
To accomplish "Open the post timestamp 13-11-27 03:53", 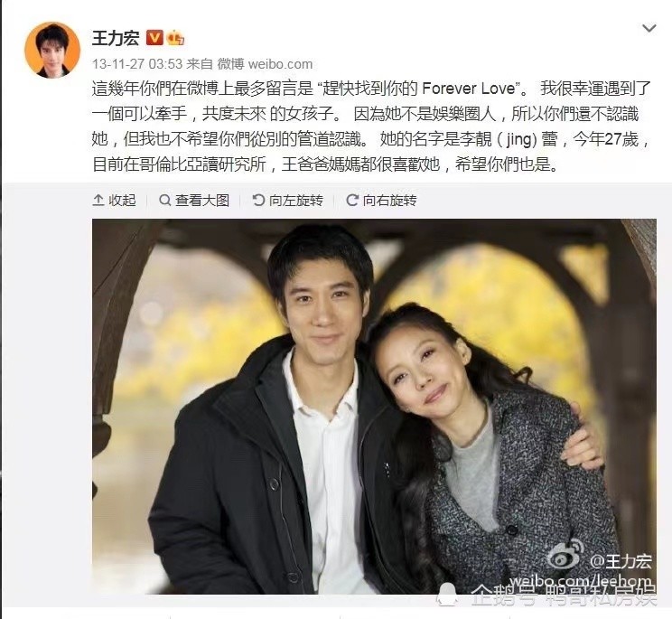I will (137, 64).
